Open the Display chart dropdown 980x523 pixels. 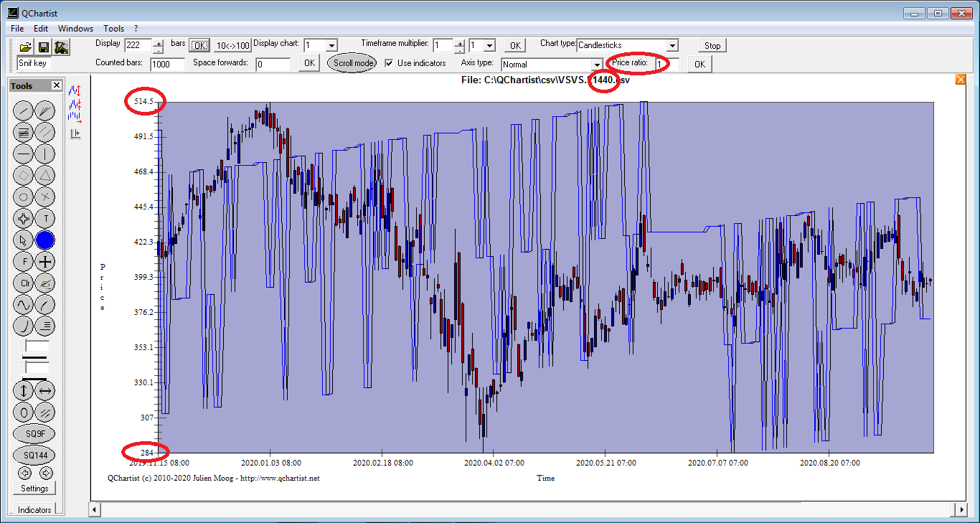click(x=331, y=45)
